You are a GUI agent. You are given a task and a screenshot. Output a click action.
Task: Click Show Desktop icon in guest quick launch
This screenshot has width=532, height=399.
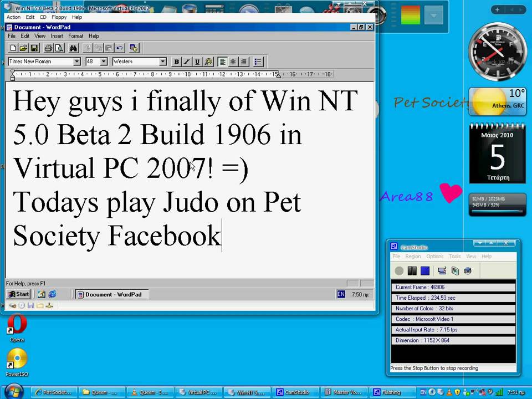pos(42,294)
